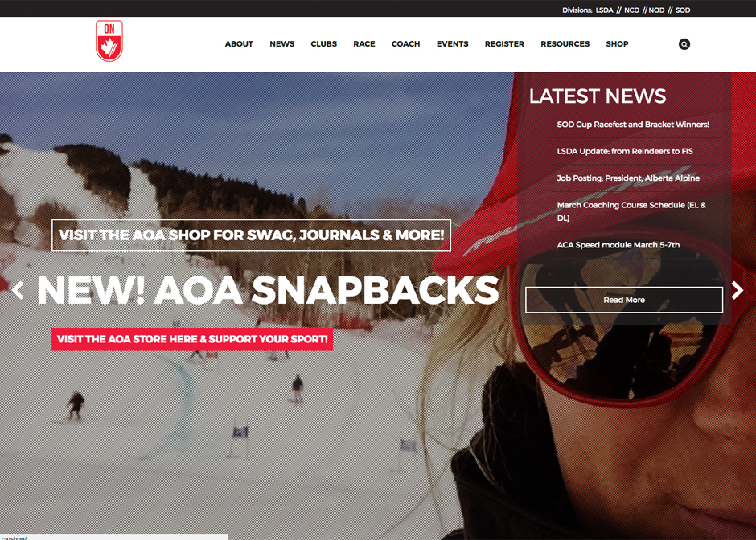Advance to next slide arrow
Screen dimensions: 756x540
tap(737, 290)
